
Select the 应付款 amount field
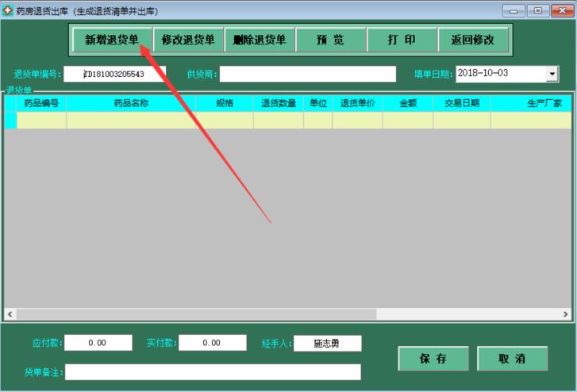[x=98, y=343]
